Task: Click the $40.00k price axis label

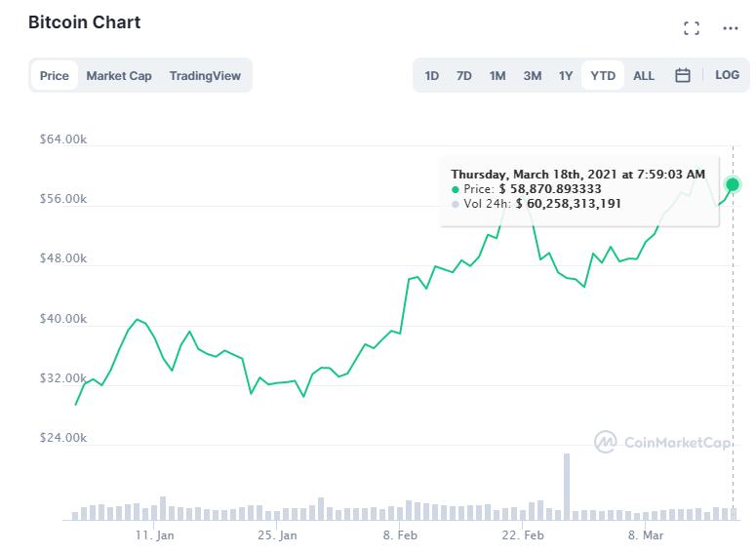Action: 63,319
